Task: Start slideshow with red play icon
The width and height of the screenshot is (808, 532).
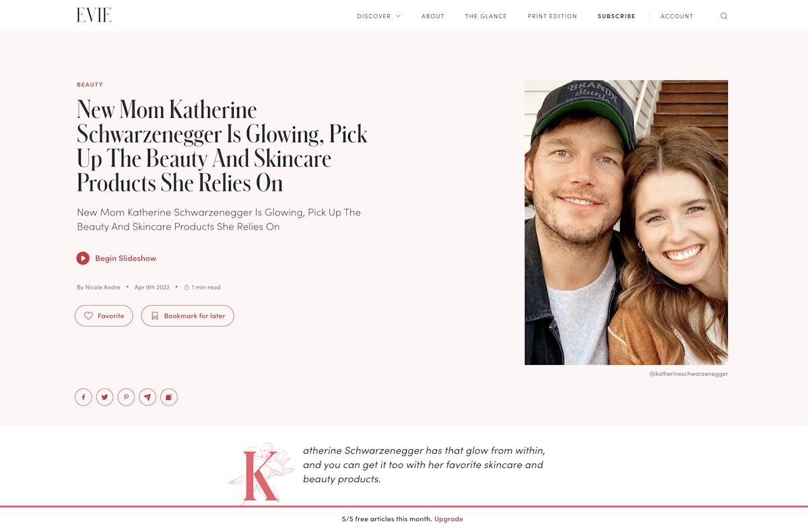Action: click(x=83, y=258)
